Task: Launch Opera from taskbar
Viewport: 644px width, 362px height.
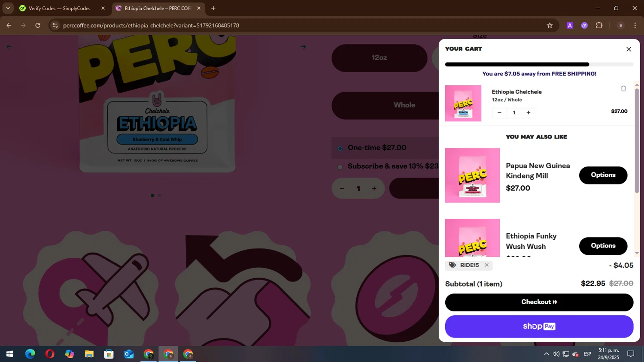Action: 50,354
